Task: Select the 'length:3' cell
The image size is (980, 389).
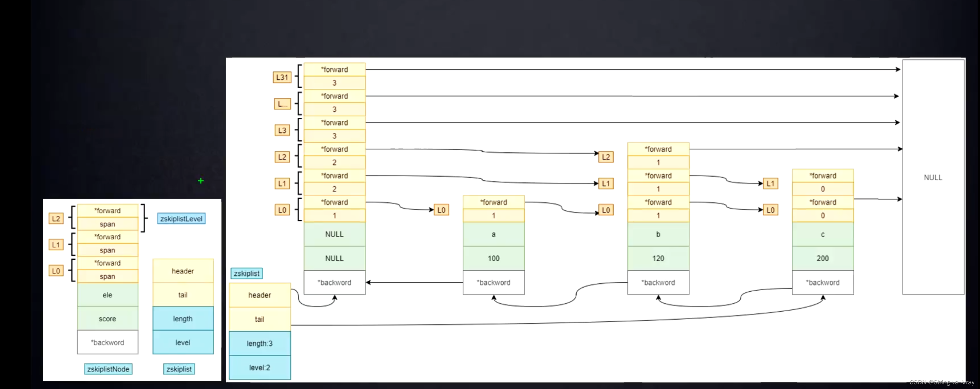Action: (260, 343)
